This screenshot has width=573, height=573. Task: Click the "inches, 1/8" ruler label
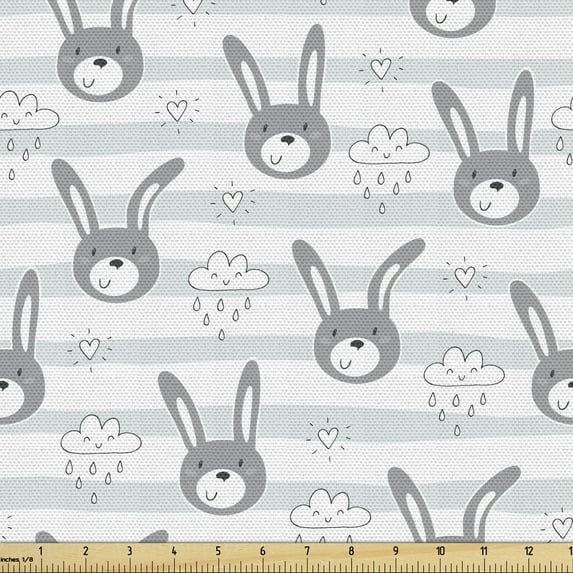[16, 559]
